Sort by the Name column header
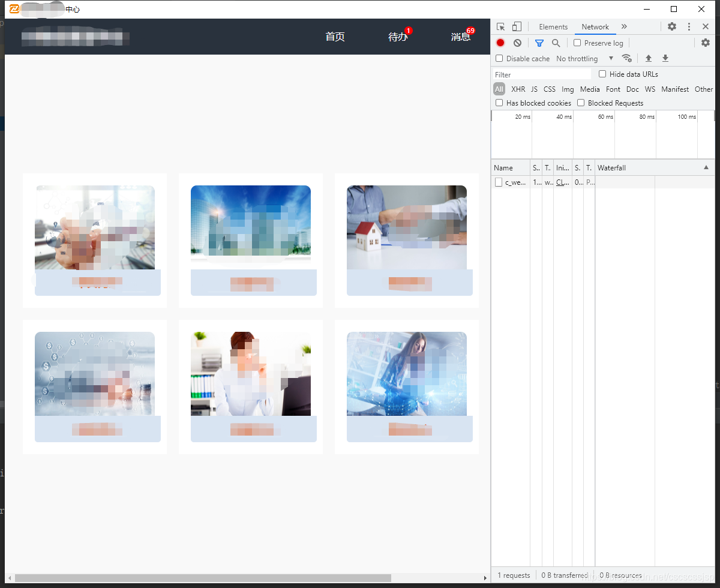The image size is (720, 588). [511, 168]
